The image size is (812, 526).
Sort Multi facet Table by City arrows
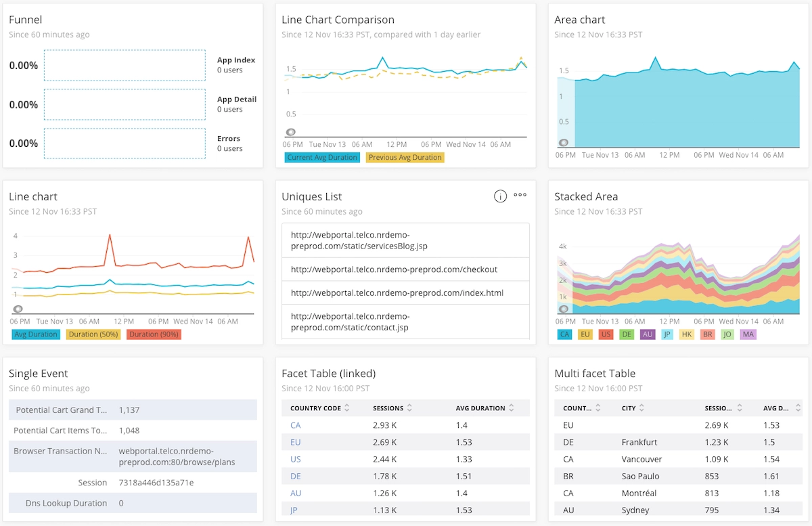pos(641,408)
